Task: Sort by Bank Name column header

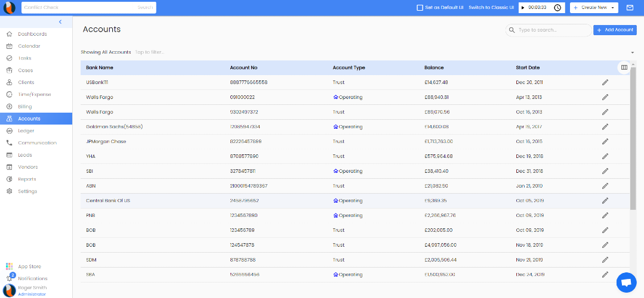Action: click(x=100, y=67)
